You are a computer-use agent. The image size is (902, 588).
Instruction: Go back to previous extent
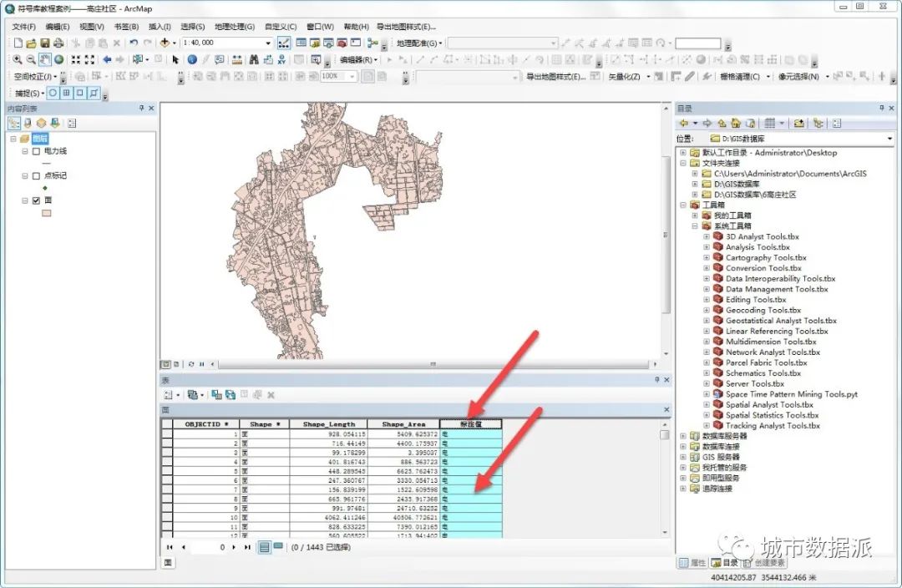point(107,59)
